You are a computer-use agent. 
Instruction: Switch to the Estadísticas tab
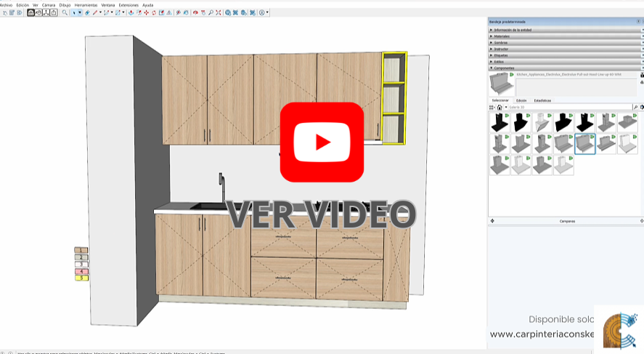(542, 100)
